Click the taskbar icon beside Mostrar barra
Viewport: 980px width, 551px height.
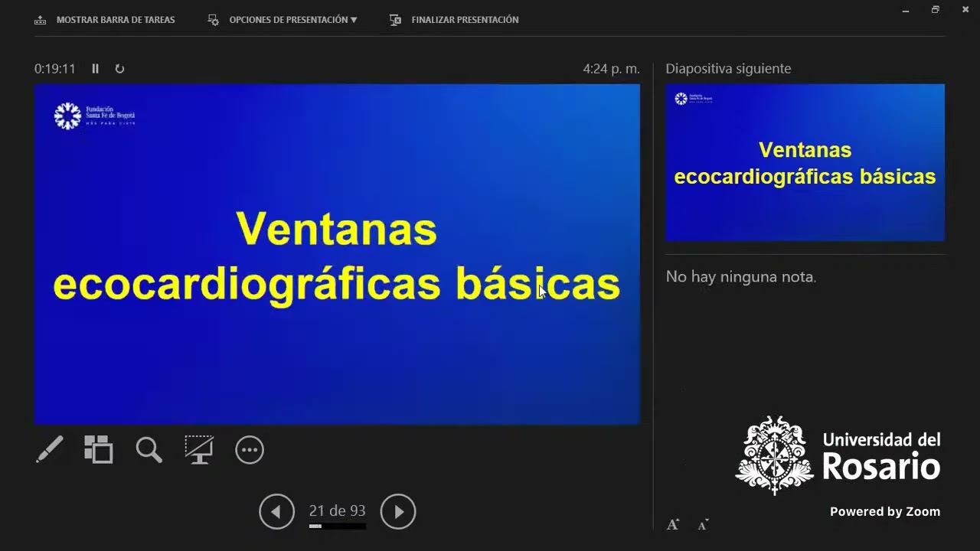[41, 20]
